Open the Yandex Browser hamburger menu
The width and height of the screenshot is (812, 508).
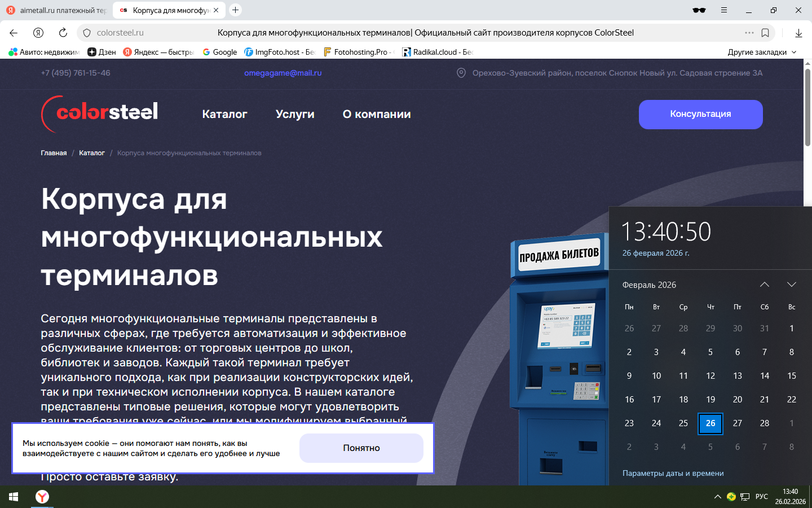click(724, 10)
